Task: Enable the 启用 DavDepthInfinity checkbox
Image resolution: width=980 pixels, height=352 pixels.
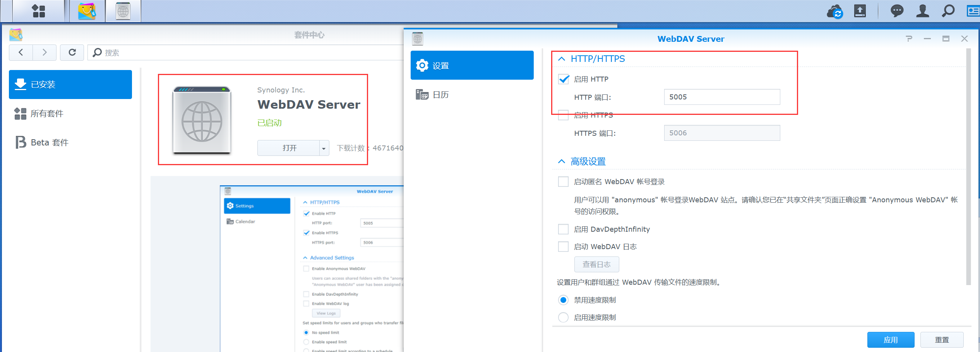Action: [563, 229]
